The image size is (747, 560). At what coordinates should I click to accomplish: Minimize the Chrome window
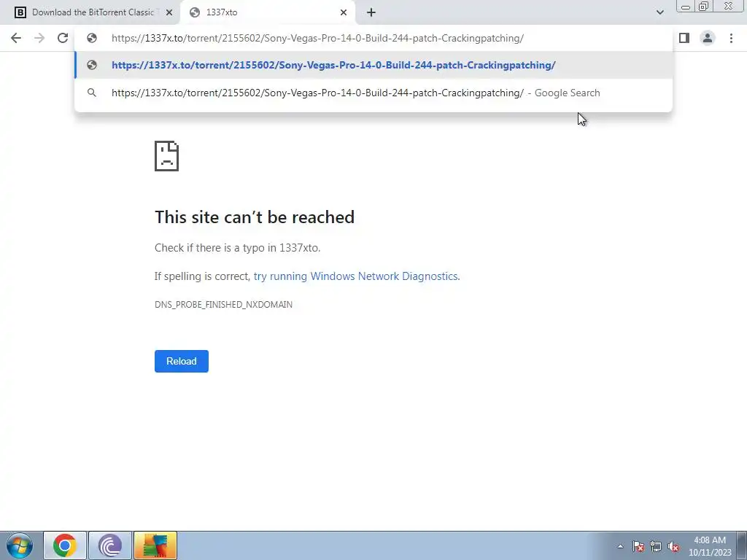click(x=686, y=6)
